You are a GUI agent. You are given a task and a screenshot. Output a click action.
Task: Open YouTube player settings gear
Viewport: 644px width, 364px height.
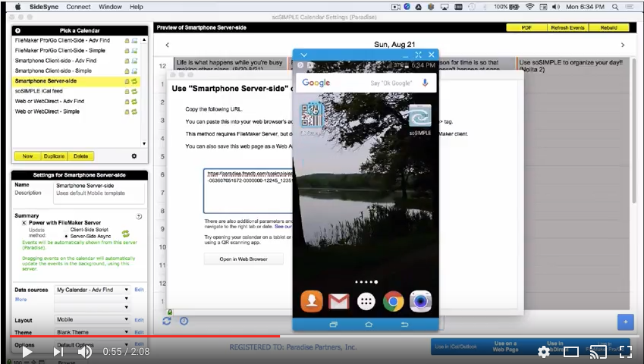coord(544,352)
